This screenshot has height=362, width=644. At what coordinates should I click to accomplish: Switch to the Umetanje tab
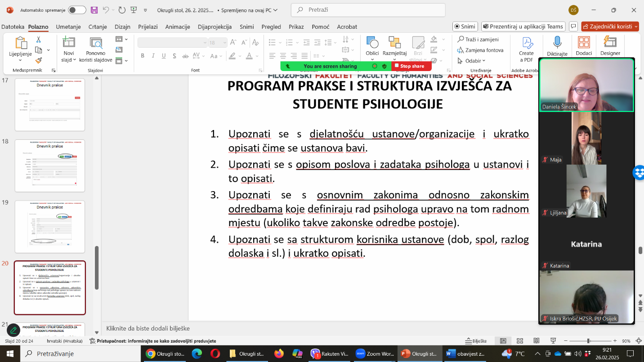coord(68,27)
